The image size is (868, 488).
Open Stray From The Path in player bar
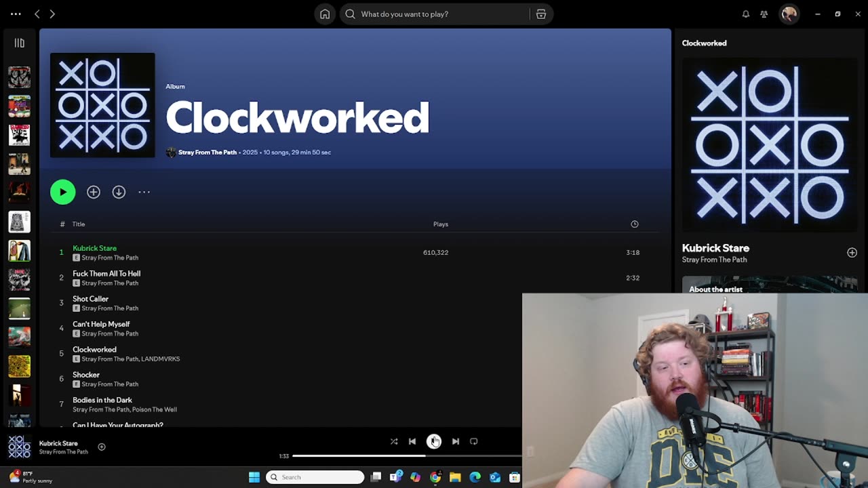pos(64,452)
